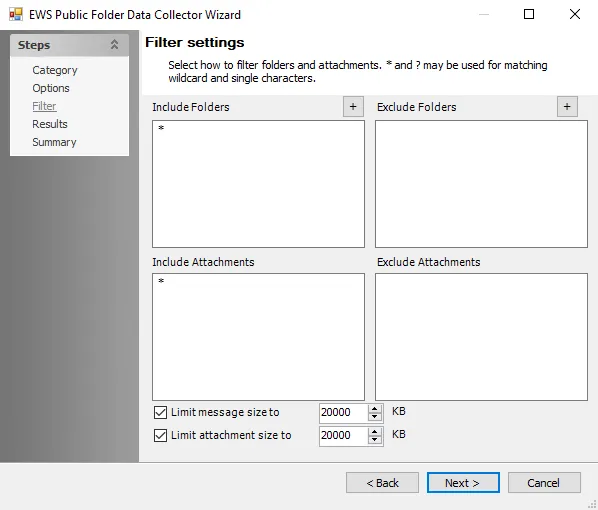Click inside the Include Folders list box
The image size is (598, 510).
[258, 184]
